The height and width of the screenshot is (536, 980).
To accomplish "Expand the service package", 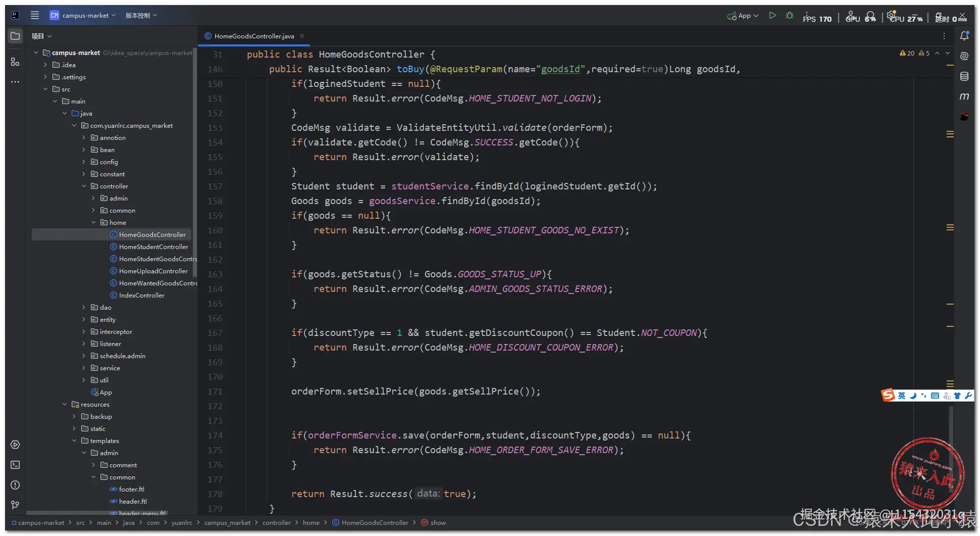I will click(x=84, y=368).
